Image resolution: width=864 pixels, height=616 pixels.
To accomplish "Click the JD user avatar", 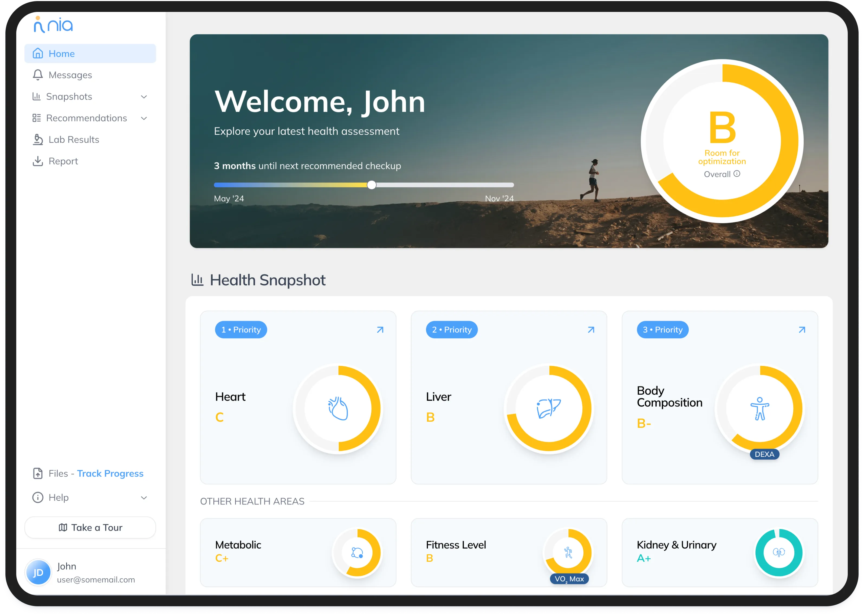I will (38, 572).
